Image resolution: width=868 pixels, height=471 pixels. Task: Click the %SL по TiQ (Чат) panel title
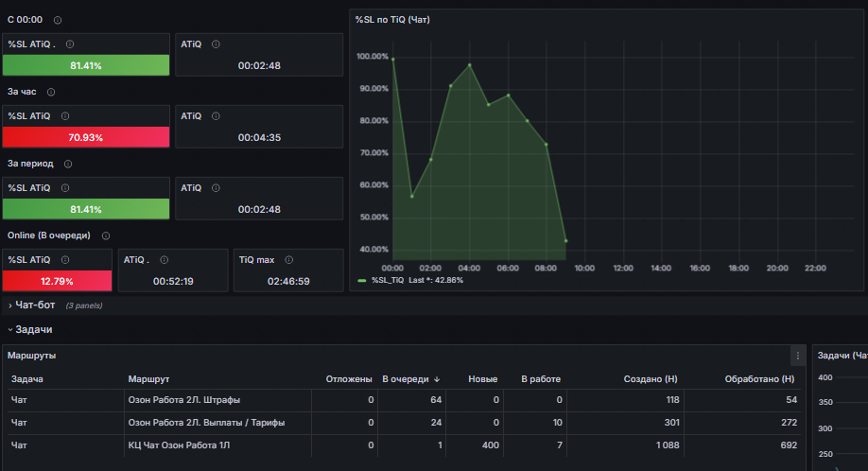392,20
